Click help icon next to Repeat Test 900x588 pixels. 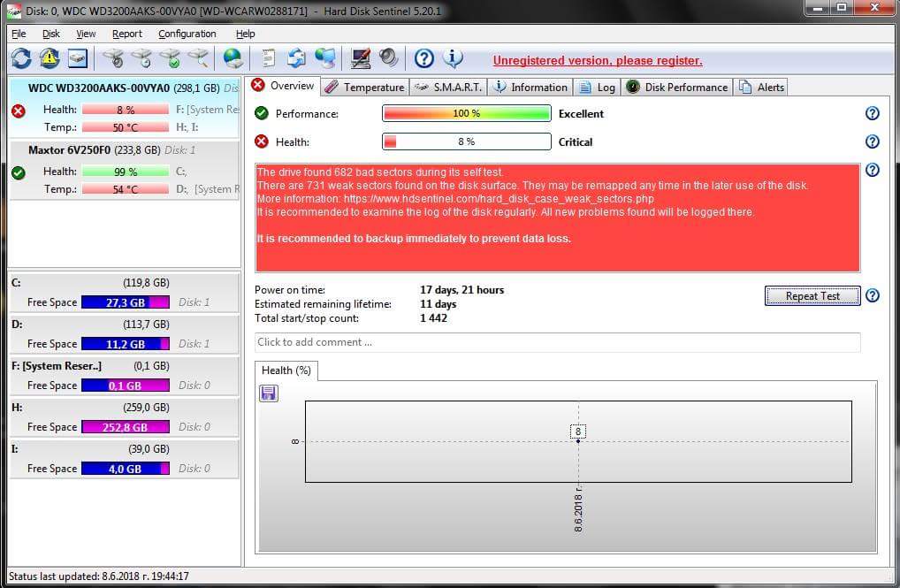point(873,295)
